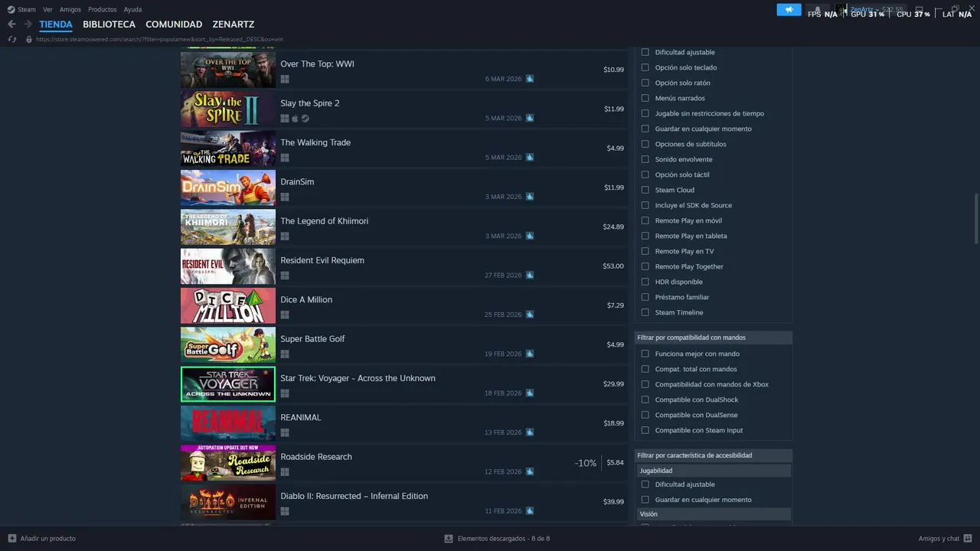Tick Compatibilidad con mandos de Xbox

point(645,384)
